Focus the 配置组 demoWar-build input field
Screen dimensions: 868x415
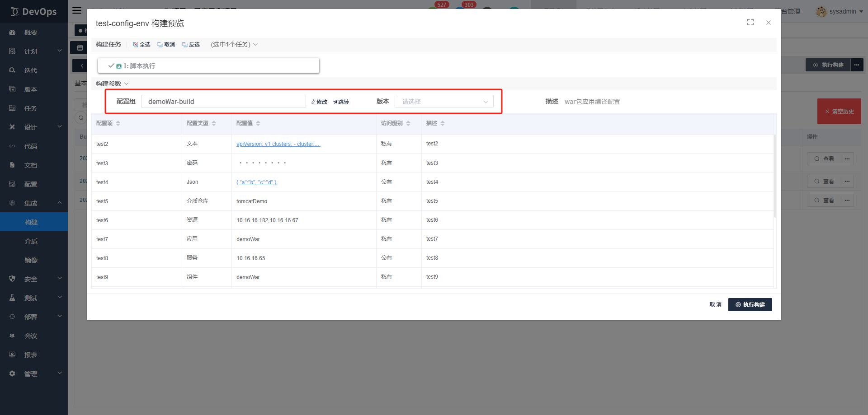(223, 102)
